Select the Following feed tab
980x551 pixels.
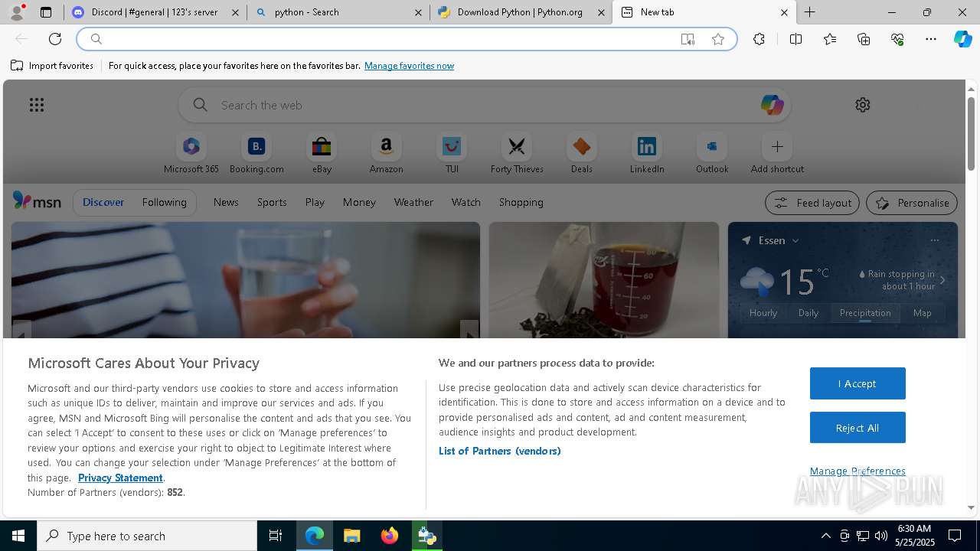[x=164, y=202]
